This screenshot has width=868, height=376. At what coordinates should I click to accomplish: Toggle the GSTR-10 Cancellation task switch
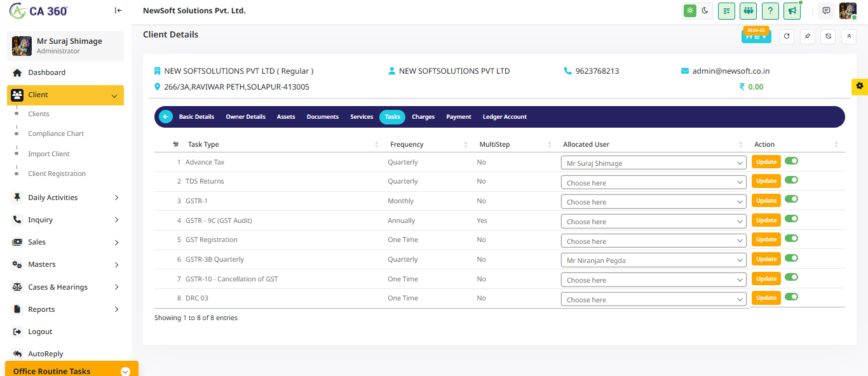[x=791, y=277]
